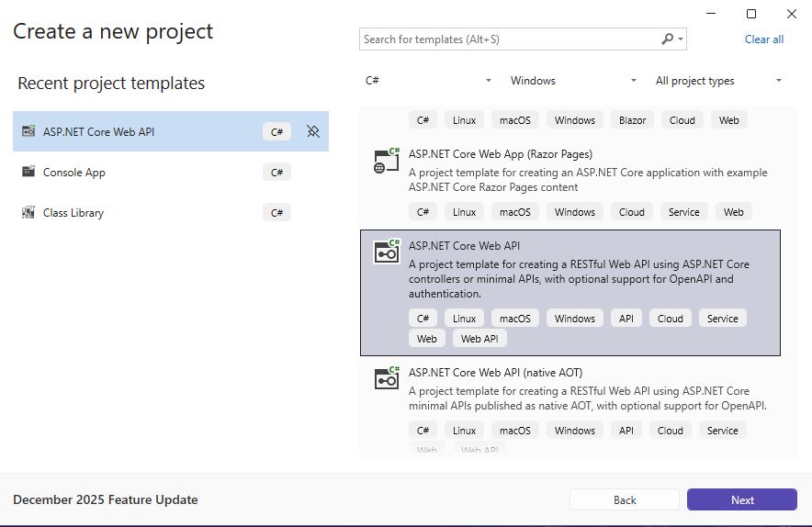
Task: Open the Windows platform filter dropdown
Action: [x=573, y=81]
